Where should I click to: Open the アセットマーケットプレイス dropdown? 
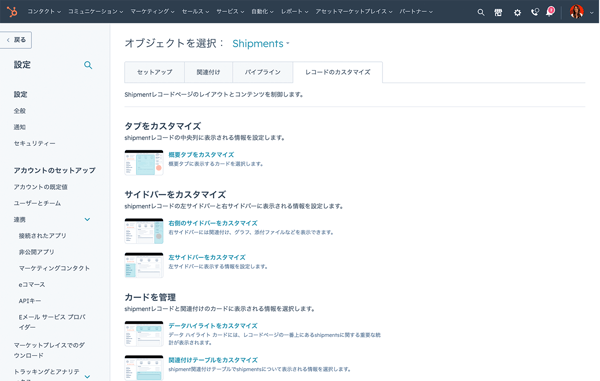354,11
